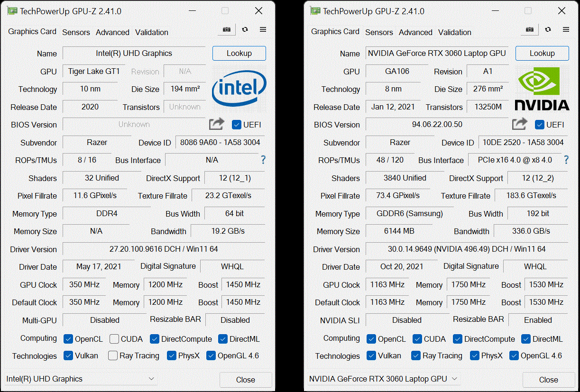Screen dimensions: 580x392
Task: Toggle DirectML checkbox in NVIDIA window
Action: [526, 339]
